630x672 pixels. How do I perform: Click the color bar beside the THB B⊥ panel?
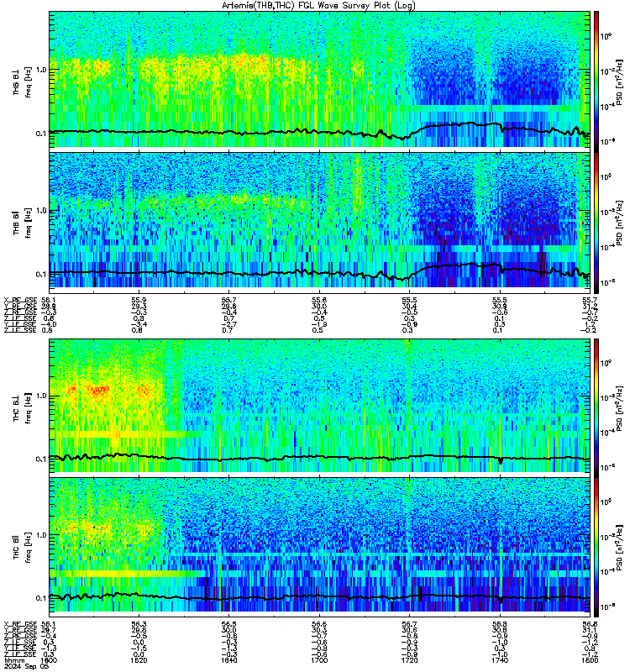click(x=596, y=81)
